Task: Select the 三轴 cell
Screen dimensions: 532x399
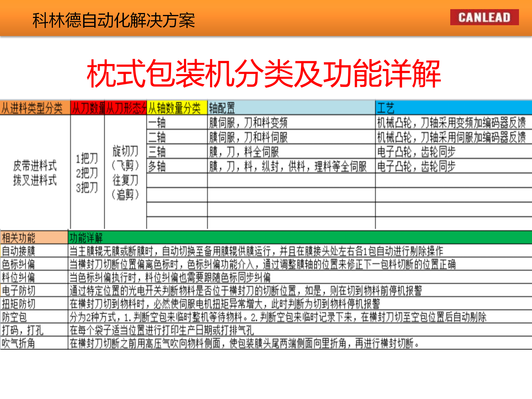Action: click(x=177, y=152)
